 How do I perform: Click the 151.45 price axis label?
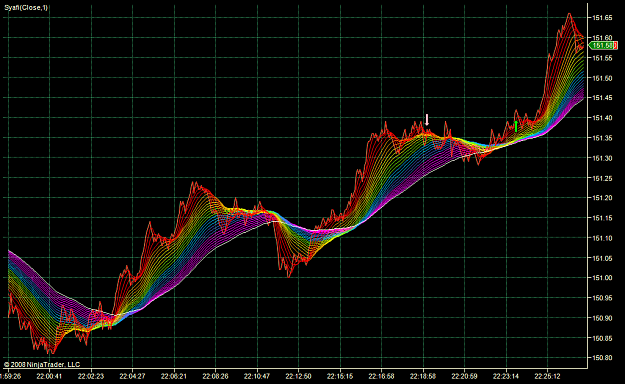pos(602,98)
